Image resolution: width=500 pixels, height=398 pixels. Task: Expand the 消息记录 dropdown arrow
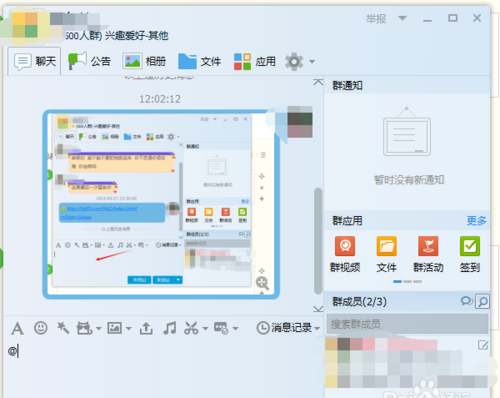[x=317, y=329]
